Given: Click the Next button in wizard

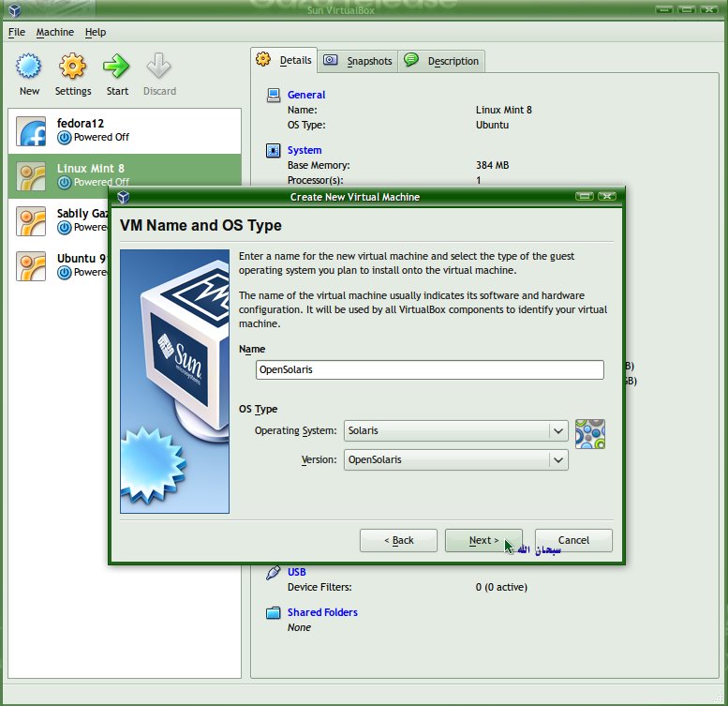Looking at the screenshot, I should pos(483,540).
